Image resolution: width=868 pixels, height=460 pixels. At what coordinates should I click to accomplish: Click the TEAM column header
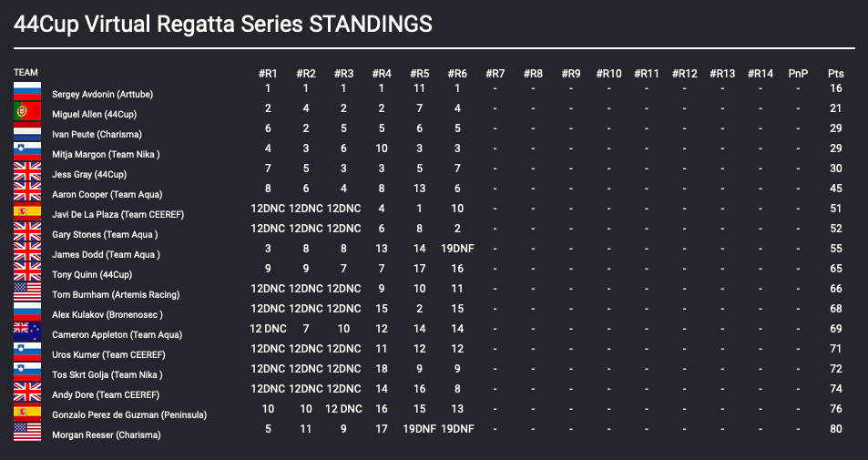(x=26, y=73)
